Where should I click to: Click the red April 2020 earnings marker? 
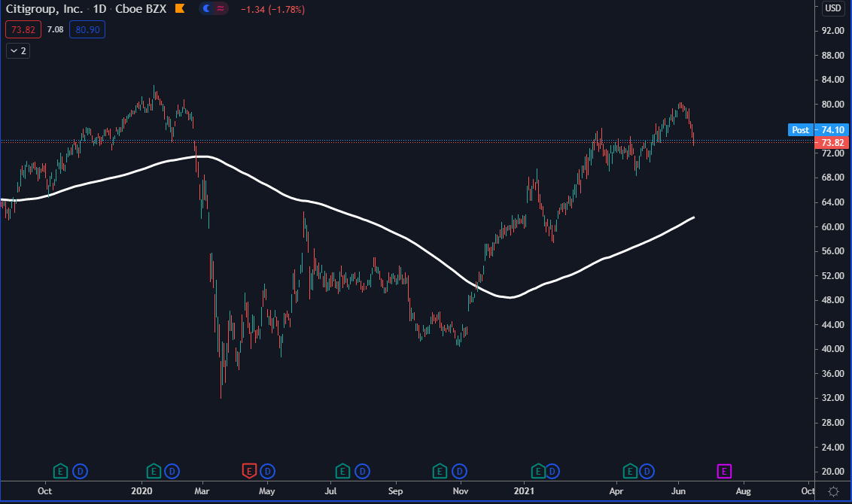(x=249, y=472)
